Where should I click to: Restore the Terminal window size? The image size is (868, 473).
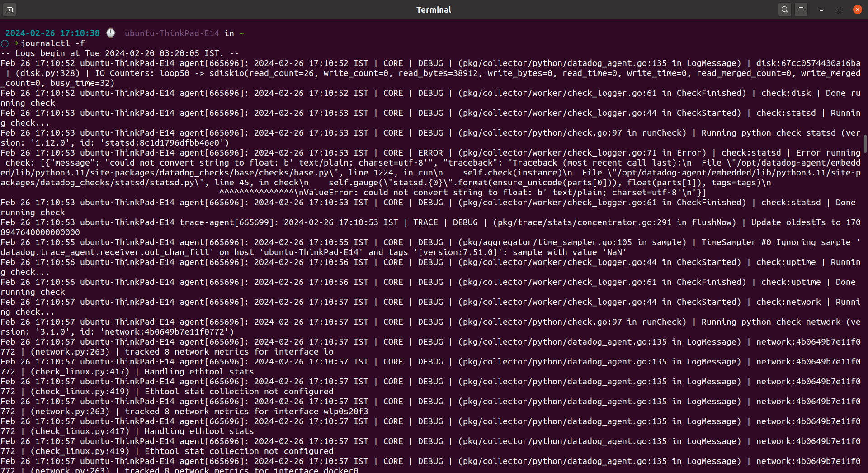(x=840, y=9)
